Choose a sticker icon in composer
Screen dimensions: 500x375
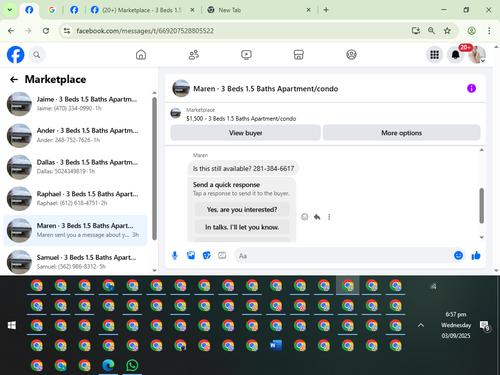click(x=207, y=256)
